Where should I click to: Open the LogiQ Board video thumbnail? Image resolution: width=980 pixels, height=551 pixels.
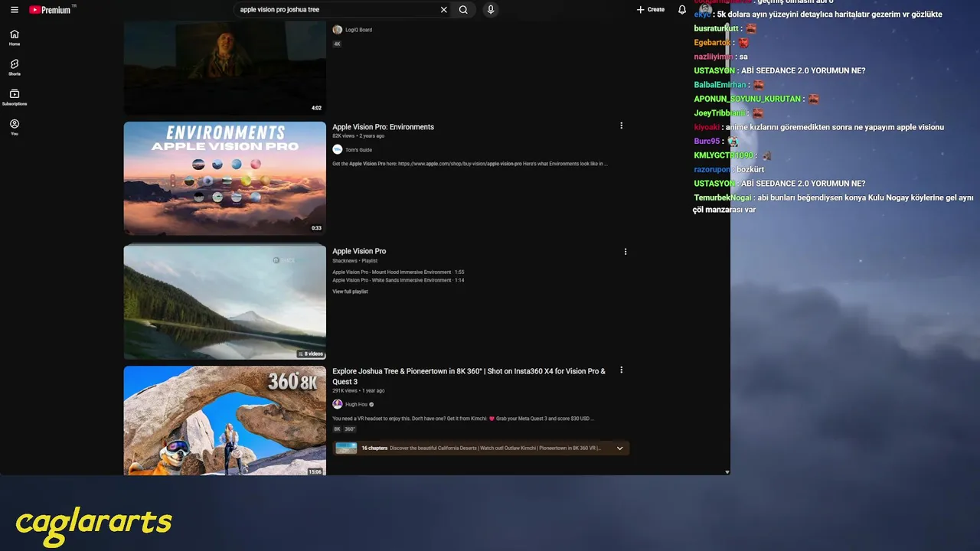225,67
